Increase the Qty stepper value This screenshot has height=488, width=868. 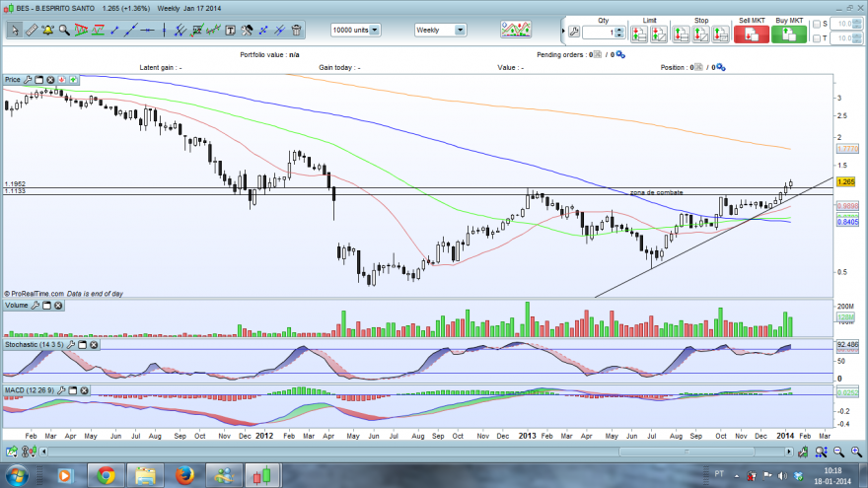[x=619, y=30]
